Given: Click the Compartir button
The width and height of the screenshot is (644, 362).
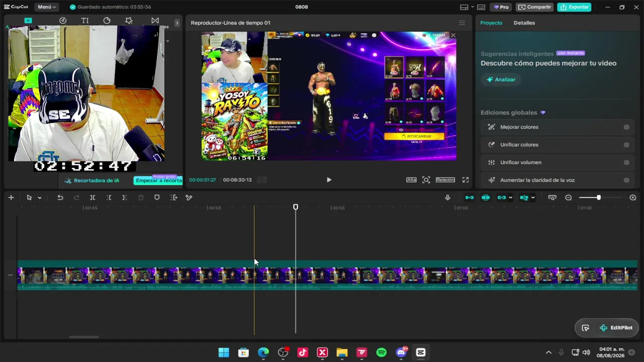Looking at the screenshot, I should point(534,7).
